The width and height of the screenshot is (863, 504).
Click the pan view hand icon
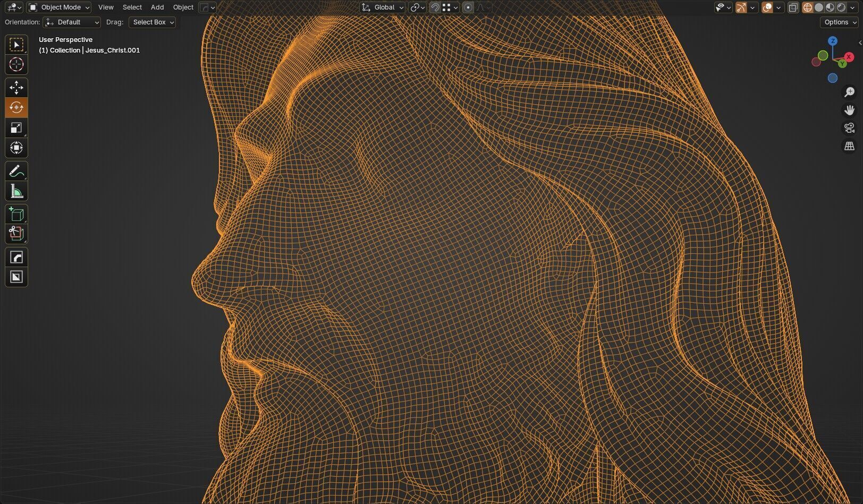849,110
